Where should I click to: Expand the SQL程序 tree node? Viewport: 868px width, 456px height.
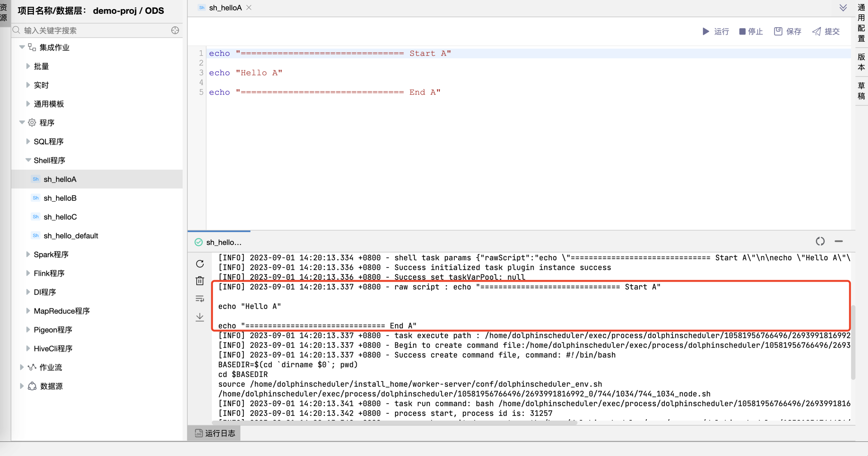point(28,142)
